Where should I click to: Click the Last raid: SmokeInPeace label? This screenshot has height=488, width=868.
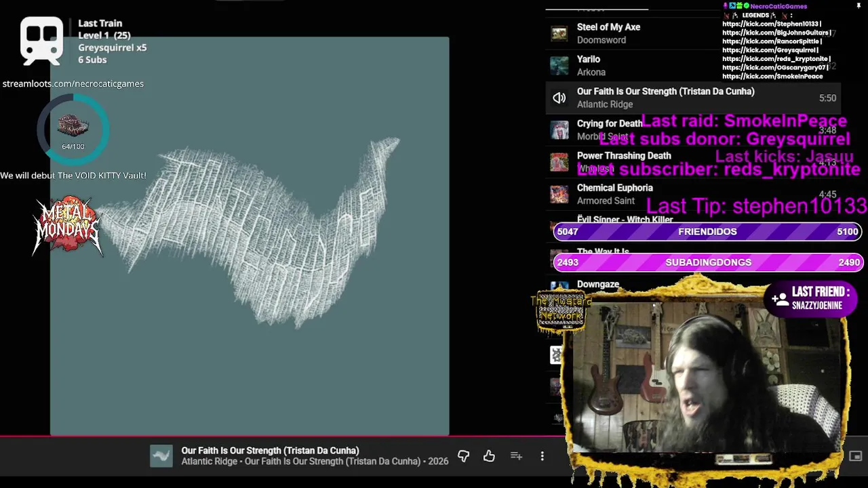click(x=744, y=121)
